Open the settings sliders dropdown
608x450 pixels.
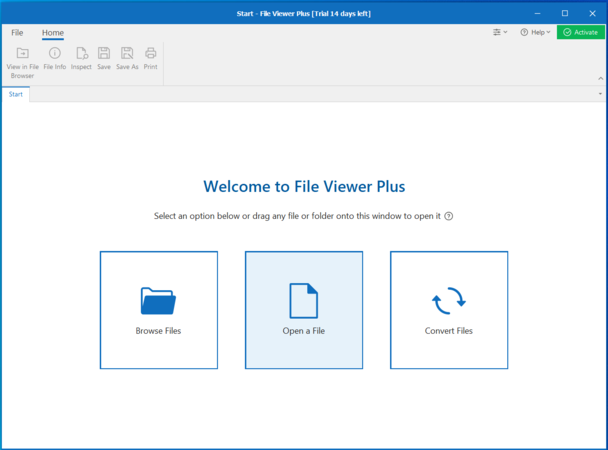coord(500,32)
